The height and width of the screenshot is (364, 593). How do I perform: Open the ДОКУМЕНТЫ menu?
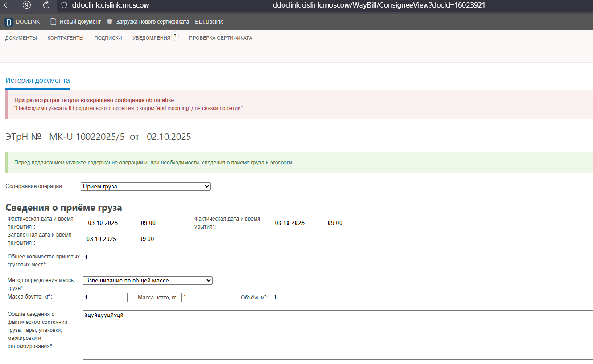pos(21,38)
